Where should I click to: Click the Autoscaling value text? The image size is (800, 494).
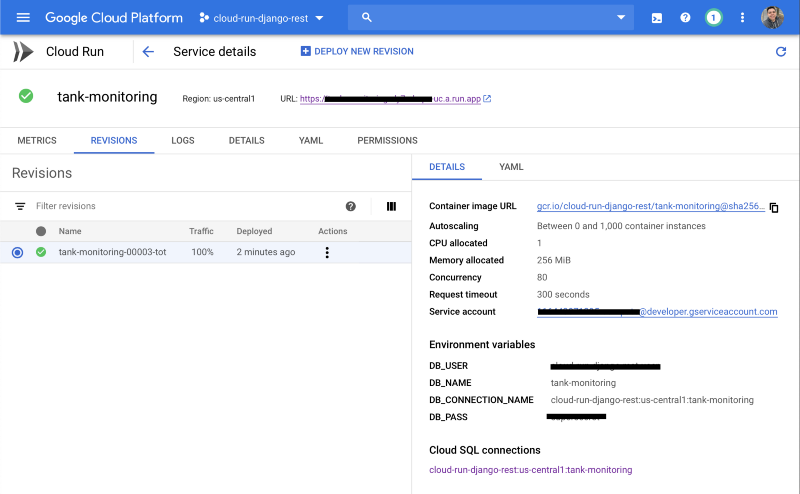(x=621, y=226)
